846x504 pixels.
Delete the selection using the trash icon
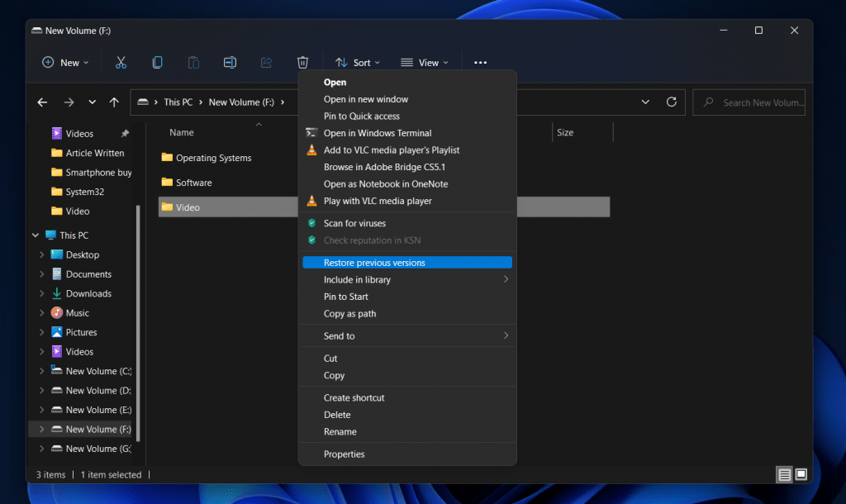pos(302,62)
